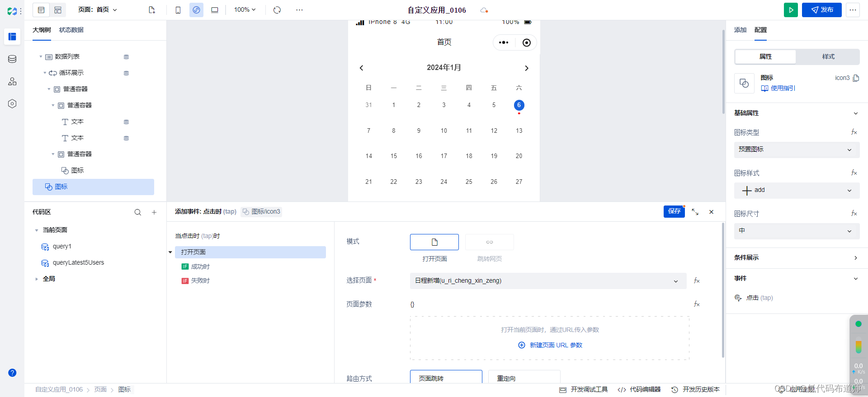Image resolution: width=868 pixels, height=397 pixels.
Task: Select date 6 in the calendar
Action: tap(519, 105)
